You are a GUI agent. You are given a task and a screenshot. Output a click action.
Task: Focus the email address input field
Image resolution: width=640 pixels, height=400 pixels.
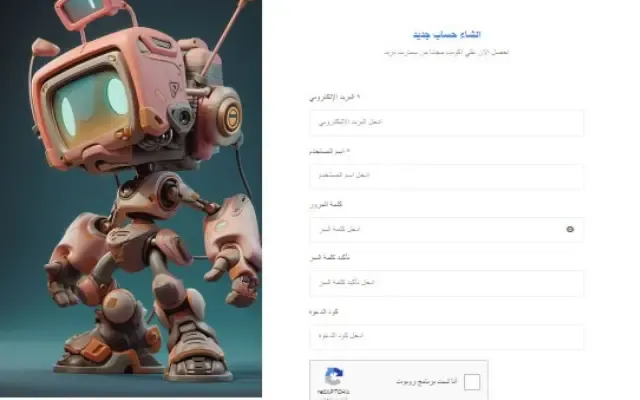coord(447,122)
